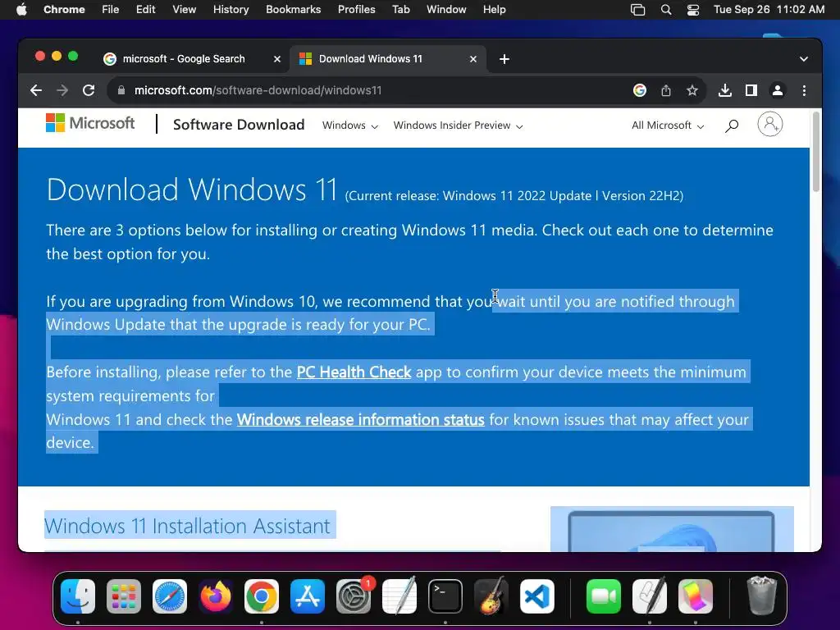Screen dimensions: 840x630
Task: Click the Windows 11 laptop thumbnail image
Action: [x=672, y=529]
